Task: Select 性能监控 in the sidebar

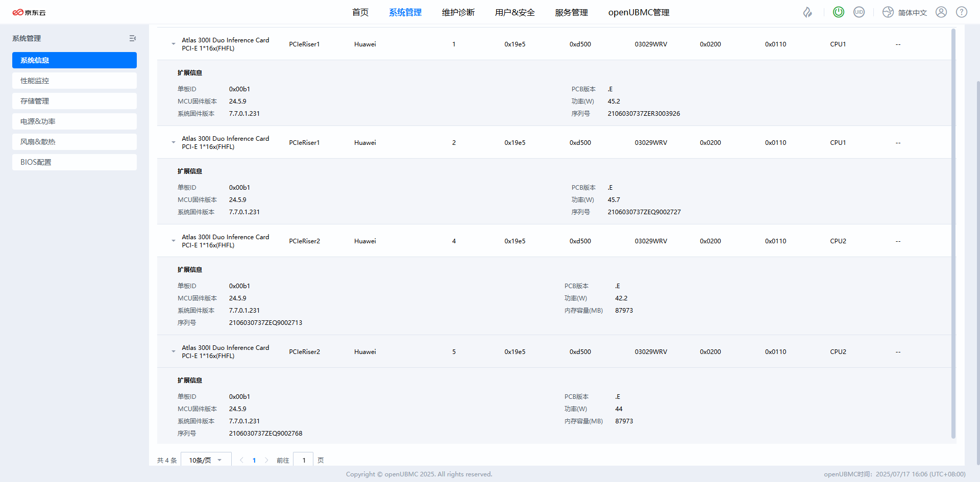Action: click(75, 81)
